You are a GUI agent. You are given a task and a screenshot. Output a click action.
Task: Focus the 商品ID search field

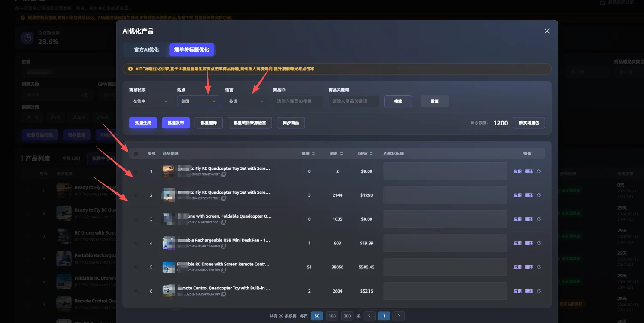coord(298,101)
